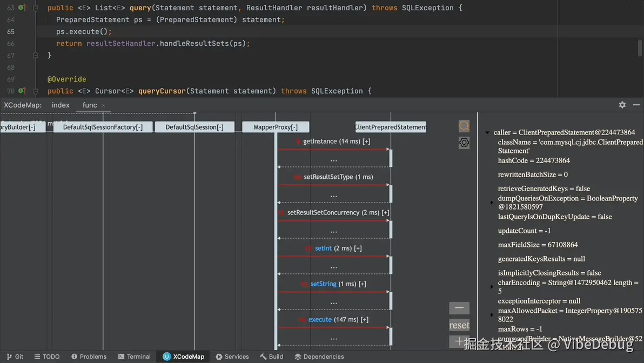The height and width of the screenshot is (363, 644).
Task: Collapse the DefaultSqlSession[-] lifeline header
Action: tap(194, 127)
